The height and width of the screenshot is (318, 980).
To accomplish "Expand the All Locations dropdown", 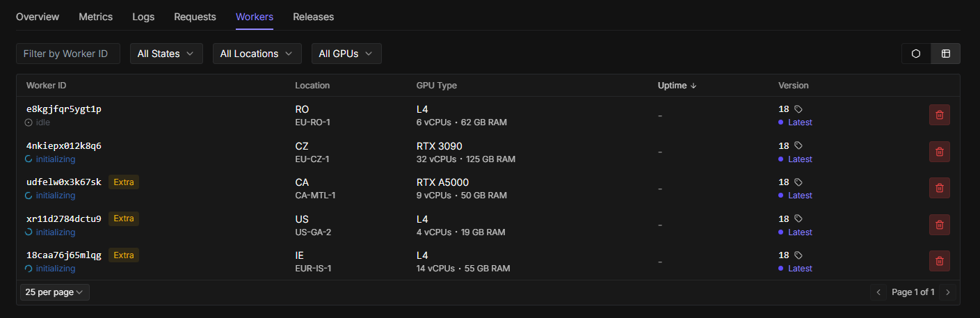I will [x=257, y=54].
